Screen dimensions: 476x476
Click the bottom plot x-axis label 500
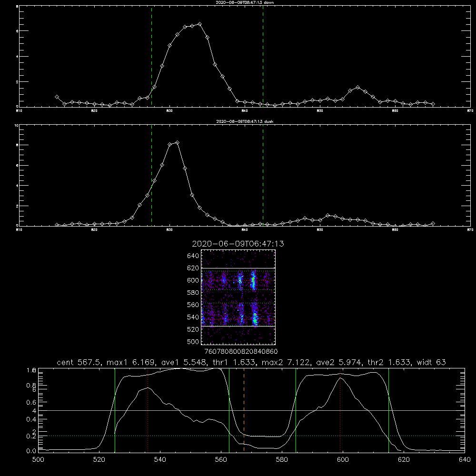(x=38, y=460)
